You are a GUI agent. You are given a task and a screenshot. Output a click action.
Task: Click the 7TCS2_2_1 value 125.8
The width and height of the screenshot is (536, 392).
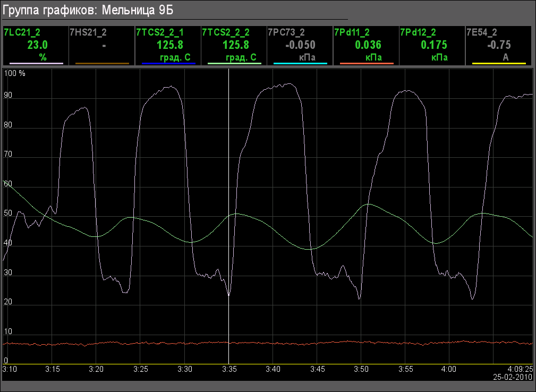pyautogui.click(x=170, y=45)
